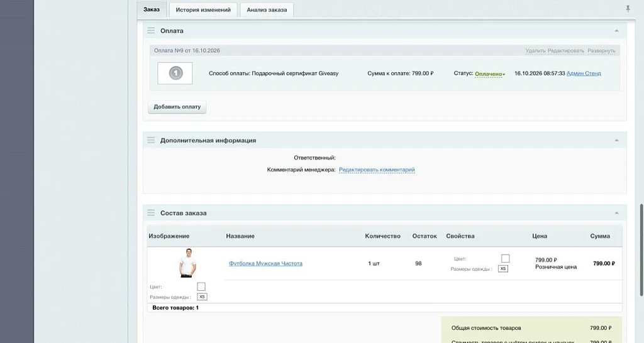Screen dimensions: 644x343
Task: Click the Оплата №9 от 16.10.2026 header
Action: point(187,50)
